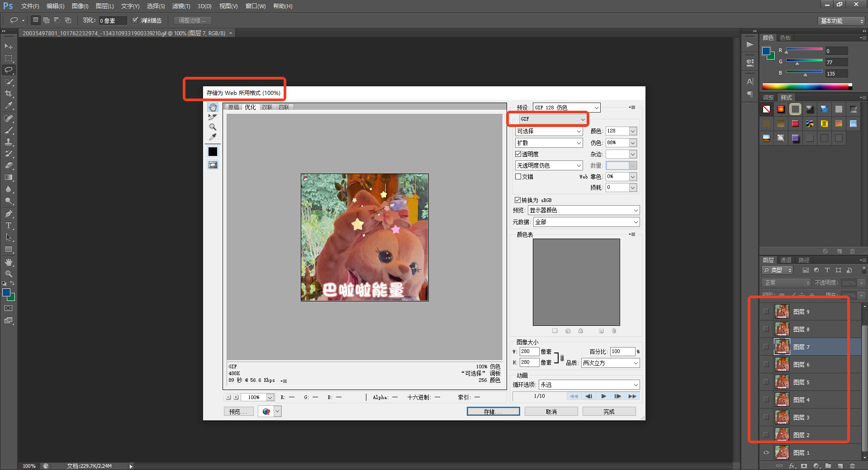Screen dimensions: 868x470
Task: Click the create new layer icon
Action: point(840,465)
